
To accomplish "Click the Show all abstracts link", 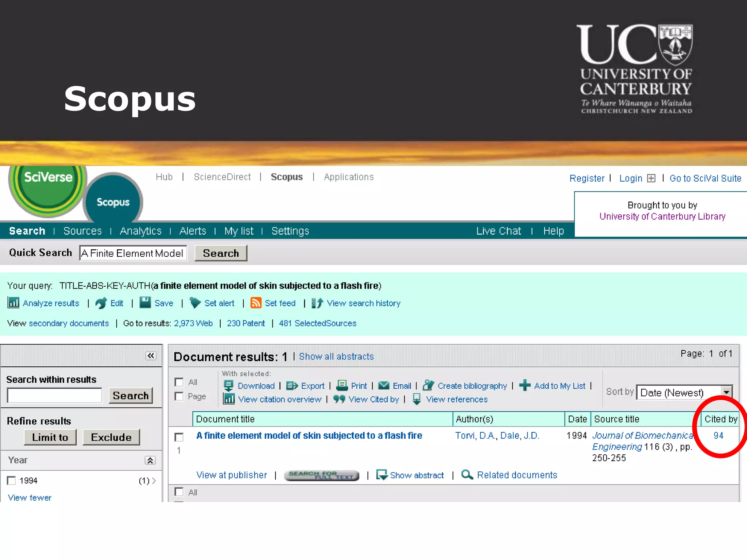I will pos(336,356).
